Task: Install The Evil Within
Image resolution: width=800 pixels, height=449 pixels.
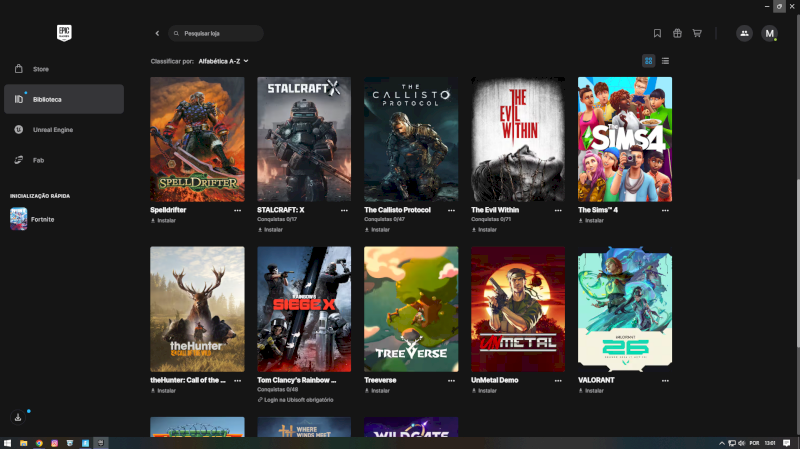Action: pos(484,230)
